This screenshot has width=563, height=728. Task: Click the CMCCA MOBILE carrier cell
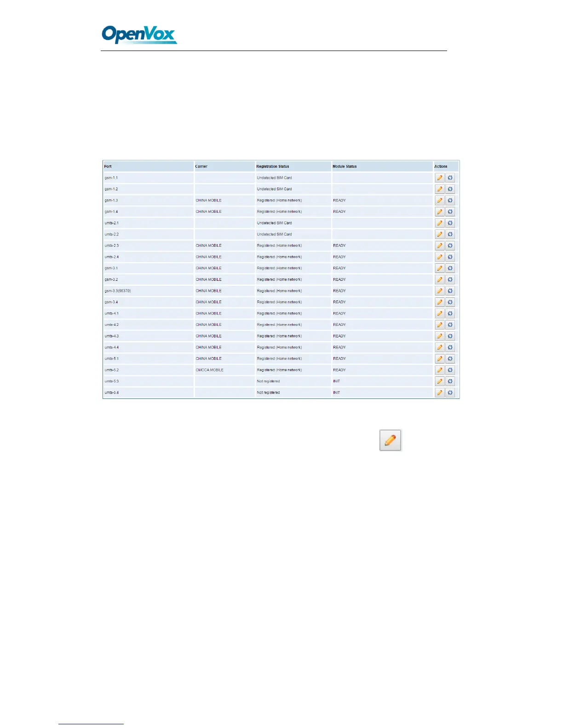210,370
